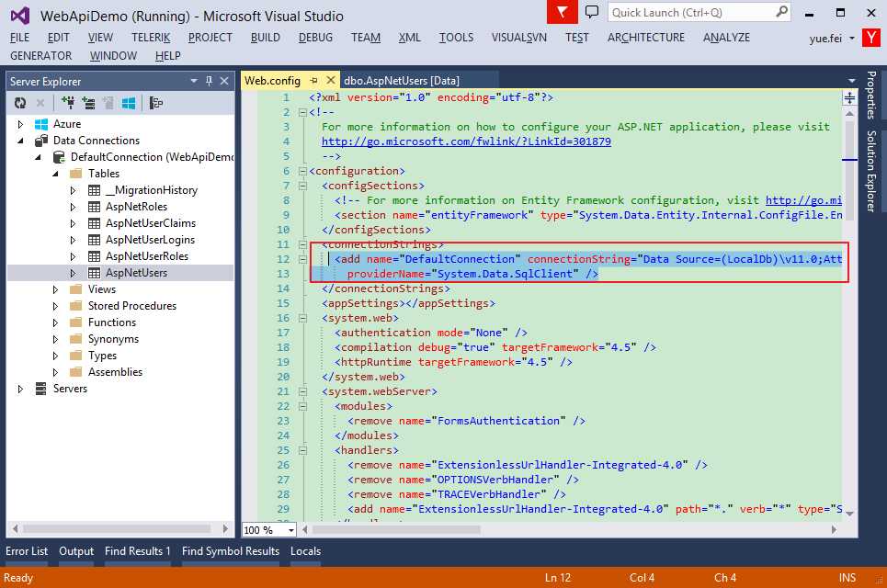
Task: Click the editor vertical scrollbar thumb
Action: click(x=849, y=170)
